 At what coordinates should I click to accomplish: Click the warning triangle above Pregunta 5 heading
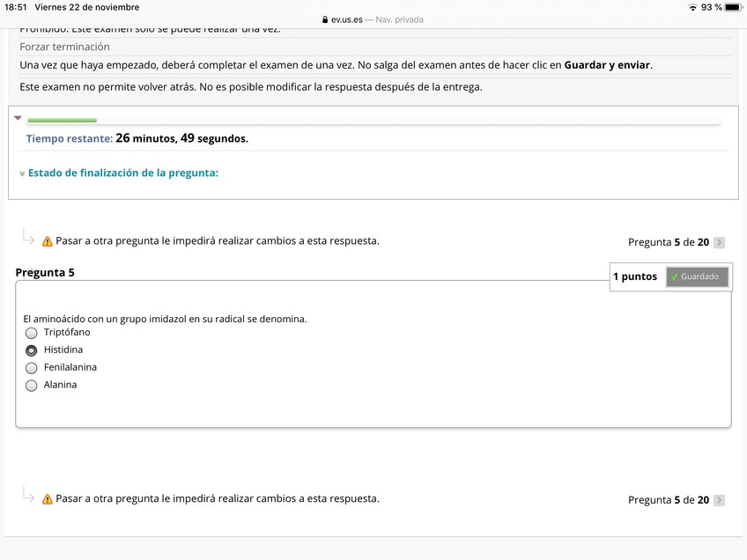pyautogui.click(x=48, y=241)
